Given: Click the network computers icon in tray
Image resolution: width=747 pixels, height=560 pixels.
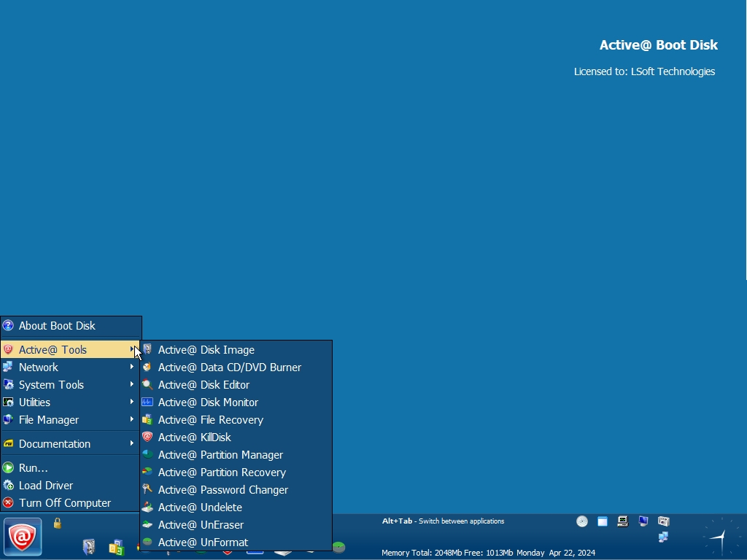Looking at the screenshot, I should [663, 537].
